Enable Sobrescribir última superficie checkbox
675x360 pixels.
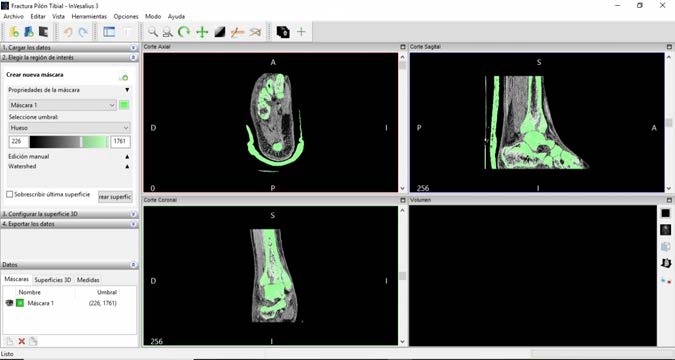pos(9,195)
